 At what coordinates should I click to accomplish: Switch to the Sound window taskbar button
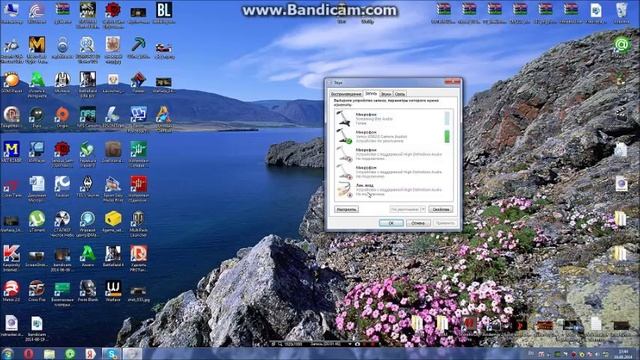(132, 354)
